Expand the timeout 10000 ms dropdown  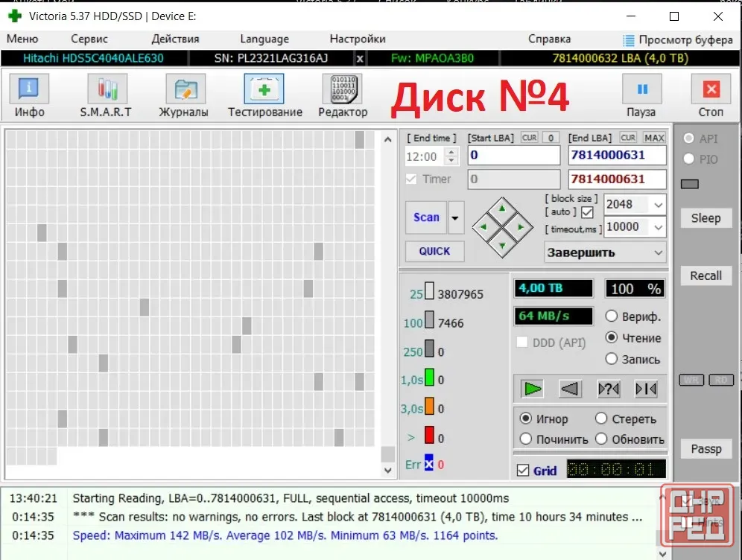[x=659, y=228]
